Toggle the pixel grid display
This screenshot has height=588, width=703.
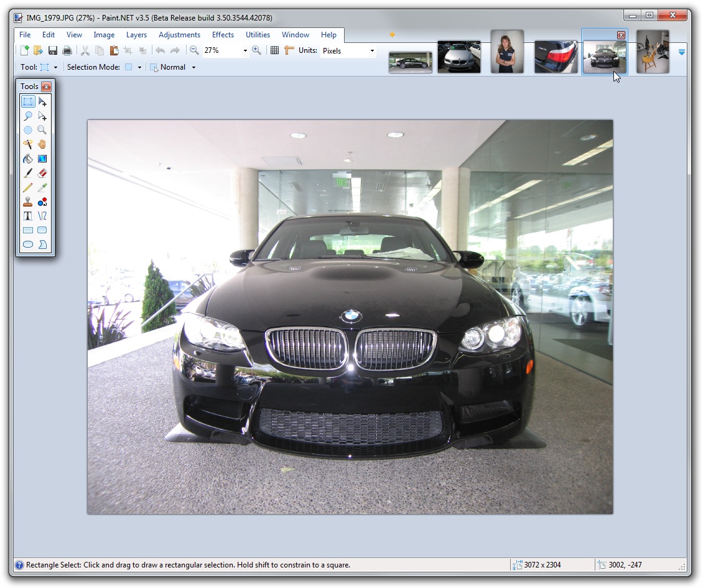pos(274,50)
